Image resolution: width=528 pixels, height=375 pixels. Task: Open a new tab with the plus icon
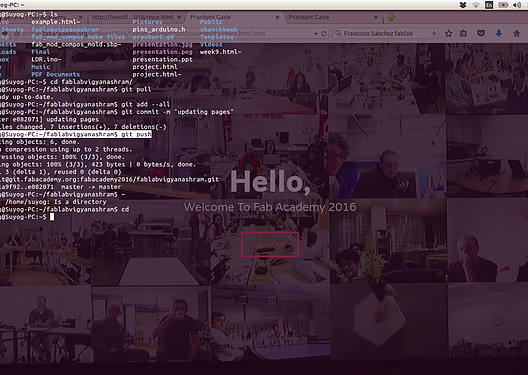click(x=391, y=17)
